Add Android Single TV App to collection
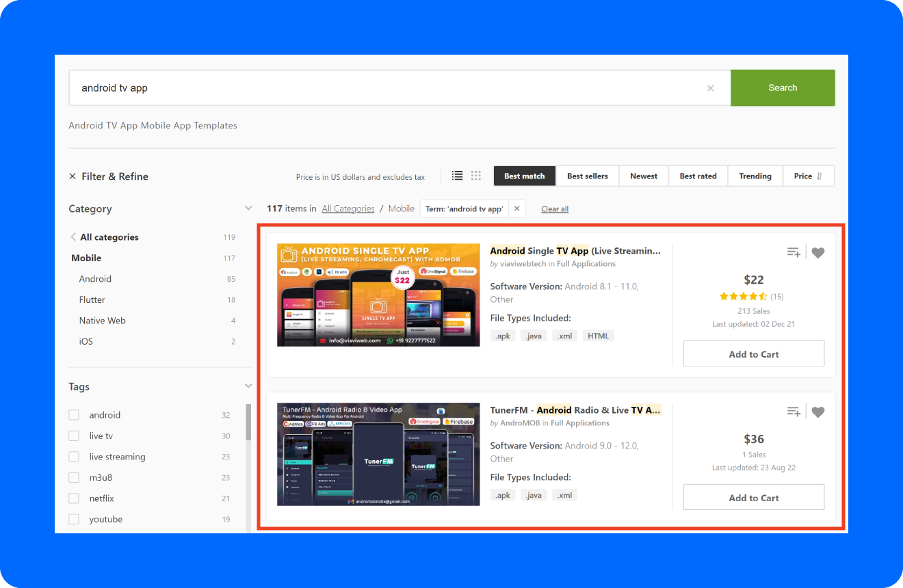Image resolution: width=903 pixels, height=588 pixels. pos(794,253)
